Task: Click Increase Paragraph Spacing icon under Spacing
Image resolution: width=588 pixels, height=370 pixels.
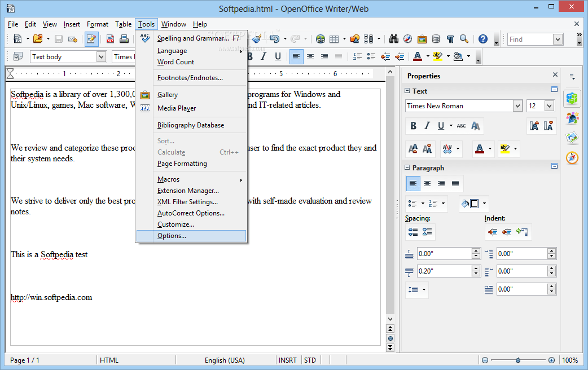Action: coord(413,232)
